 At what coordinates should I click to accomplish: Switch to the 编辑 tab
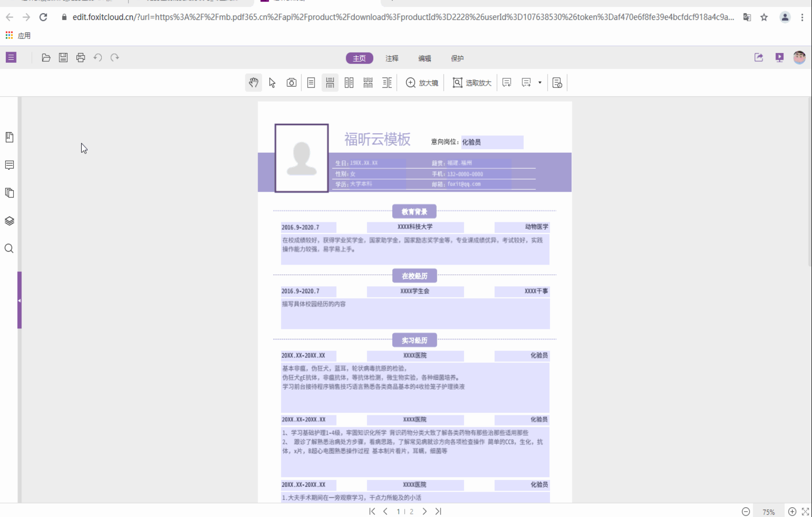pos(424,58)
